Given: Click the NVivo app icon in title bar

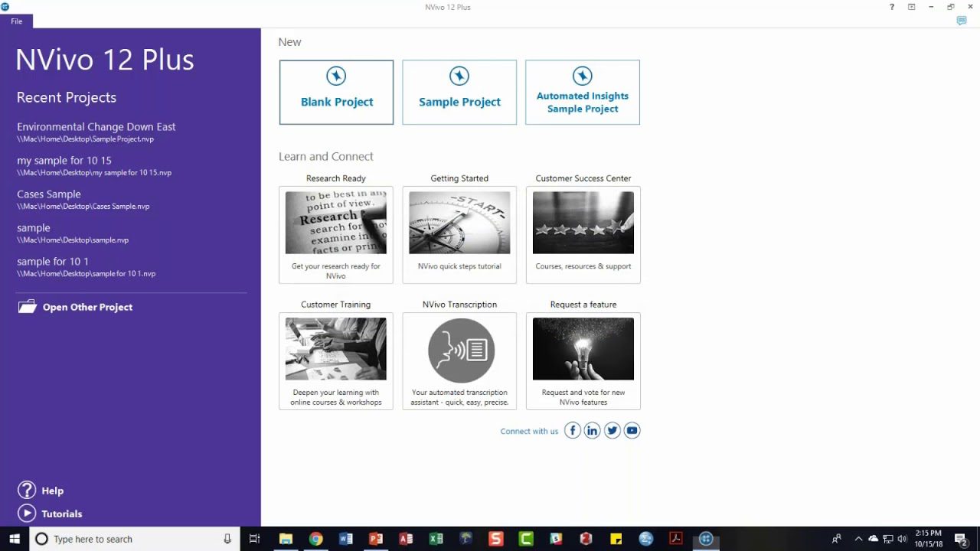Looking at the screenshot, I should 5,6.
